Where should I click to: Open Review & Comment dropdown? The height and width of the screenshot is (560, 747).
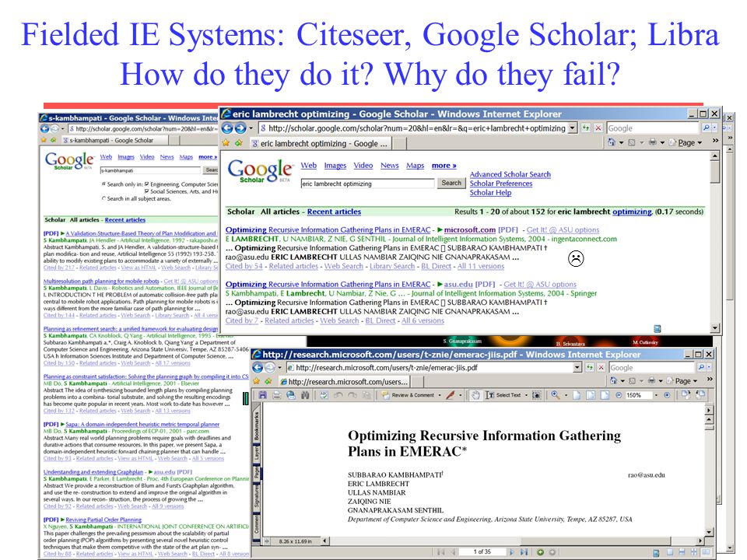point(439,395)
